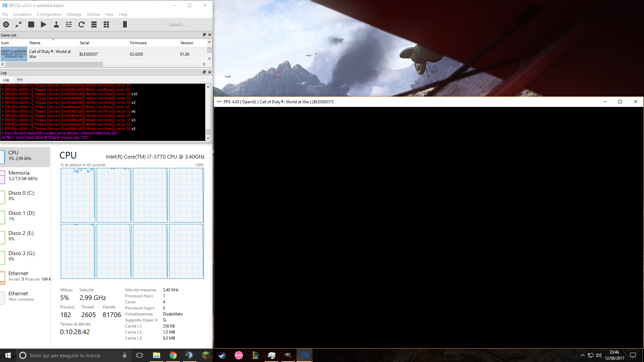Viewport: 644px width, 362px height.
Task: Open Steam from the taskbar
Action: [x=222, y=355]
